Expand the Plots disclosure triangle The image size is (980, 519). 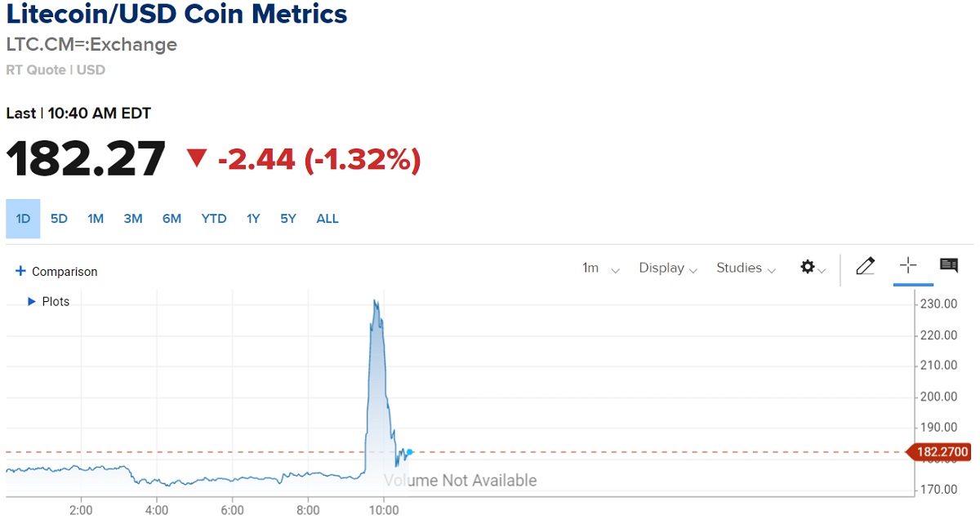click(x=32, y=302)
